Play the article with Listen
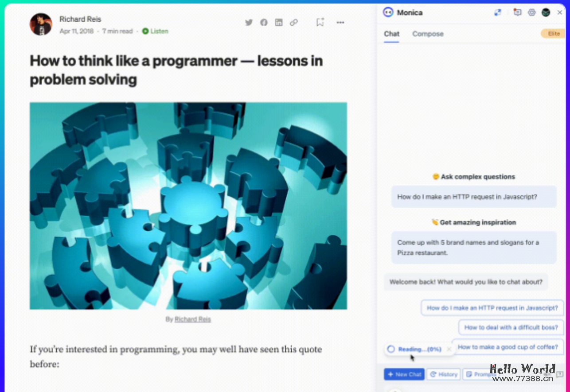The width and height of the screenshot is (570, 392). [x=155, y=31]
